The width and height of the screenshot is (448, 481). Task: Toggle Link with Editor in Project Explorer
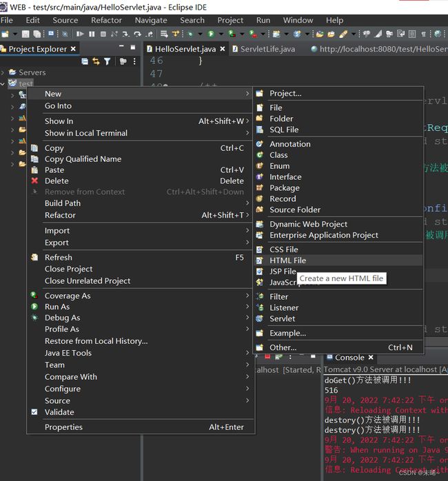point(96,61)
